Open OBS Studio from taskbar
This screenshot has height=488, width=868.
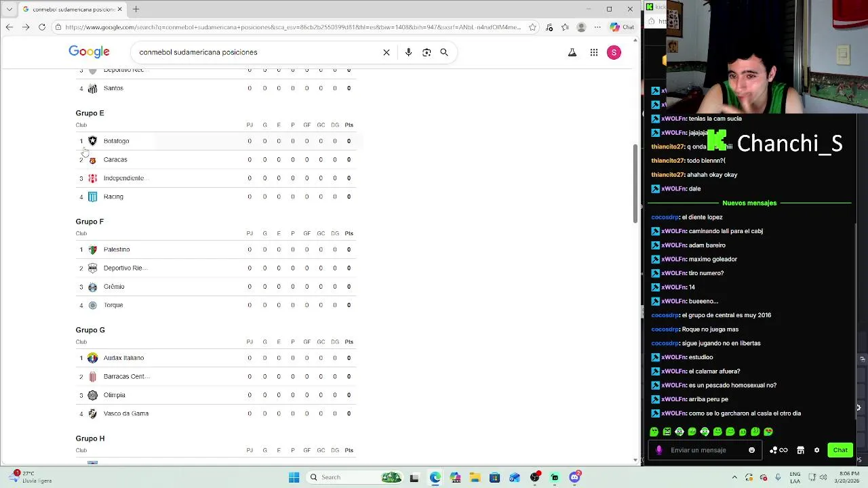[x=535, y=477]
